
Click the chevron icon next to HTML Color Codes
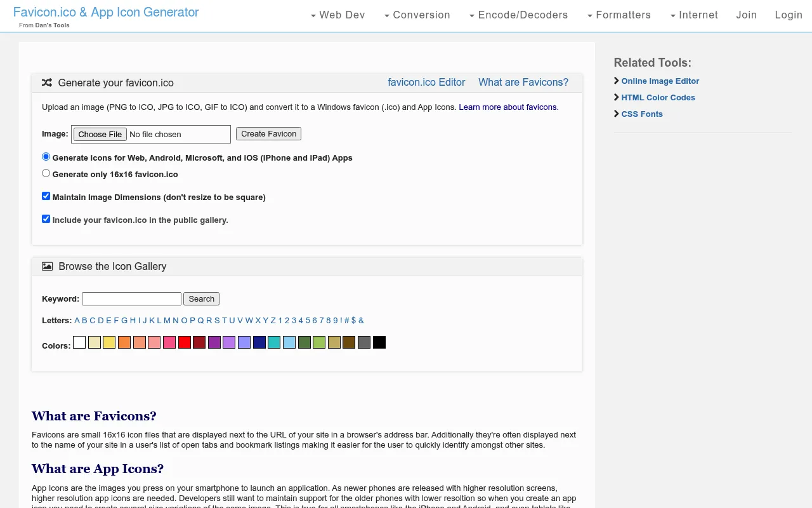pyautogui.click(x=617, y=97)
